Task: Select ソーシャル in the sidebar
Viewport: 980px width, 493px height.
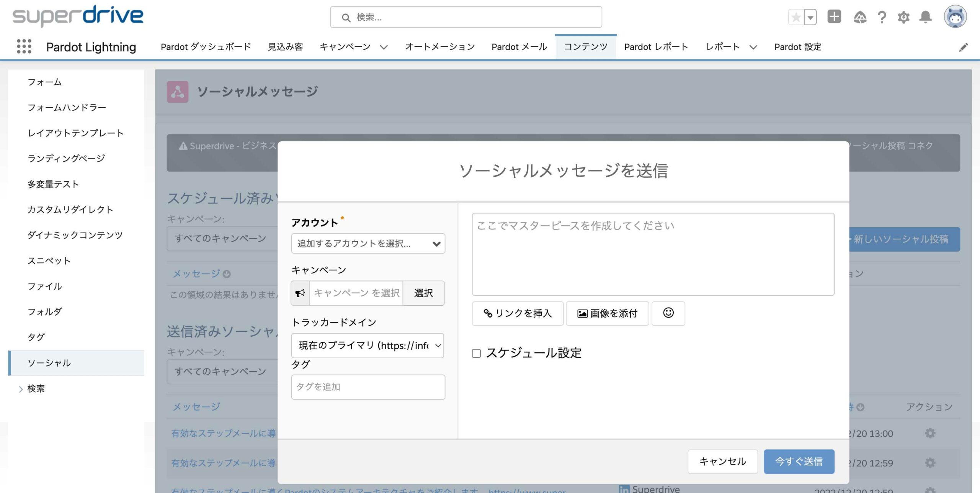Action: tap(76, 363)
